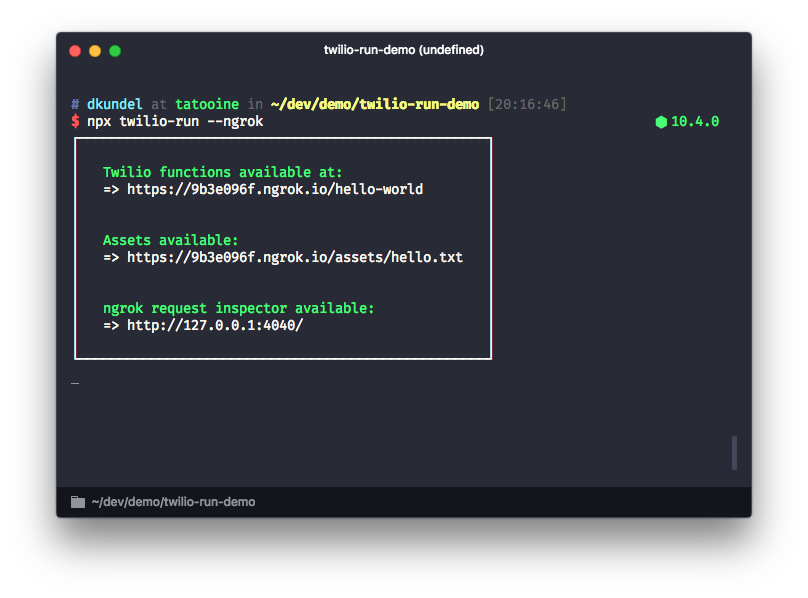This screenshot has height=598, width=808.
Task: Click the terminal scrollbar thumb
Action: [x=734, y=453]
